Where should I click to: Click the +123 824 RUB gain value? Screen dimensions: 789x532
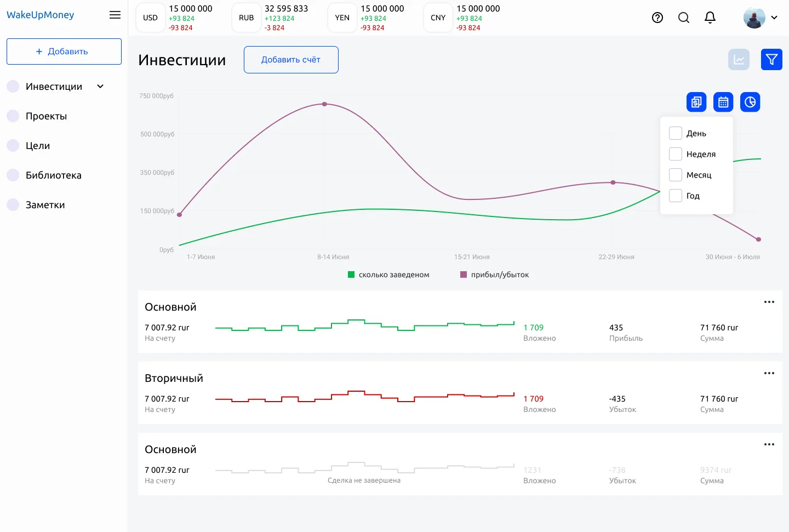[x=279, y=19]
